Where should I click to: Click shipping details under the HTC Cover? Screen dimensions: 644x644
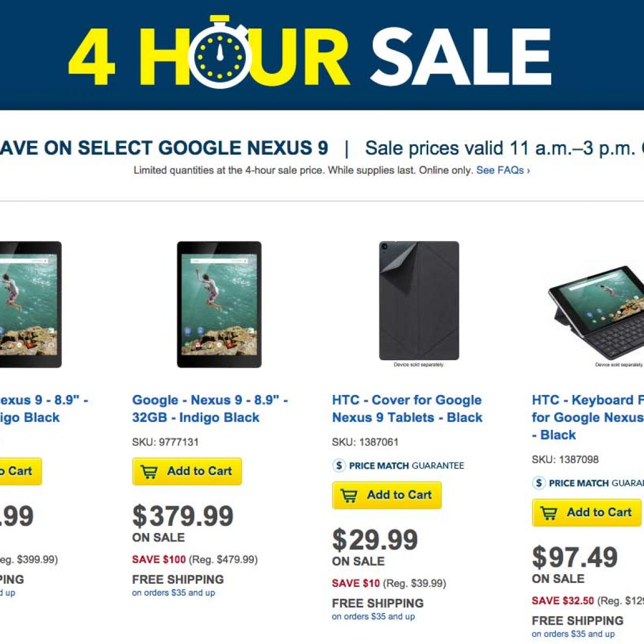pyautogui.click(x=373, y=617)
